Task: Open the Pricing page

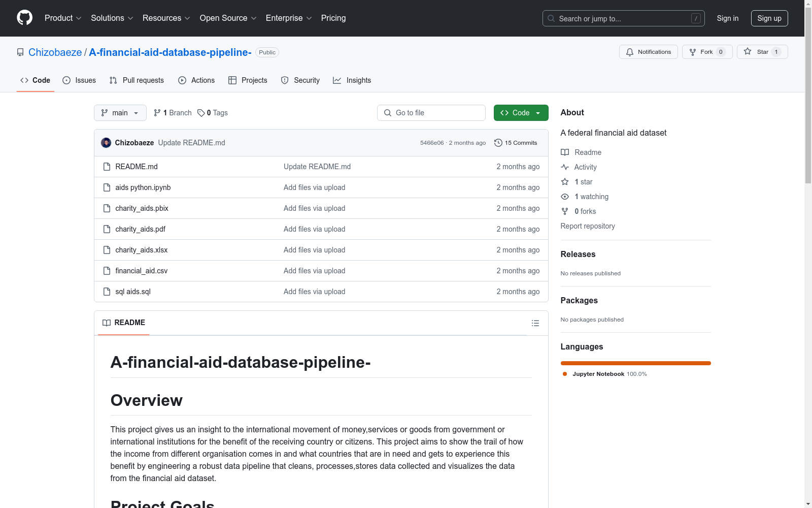Action: pos(333,18)
